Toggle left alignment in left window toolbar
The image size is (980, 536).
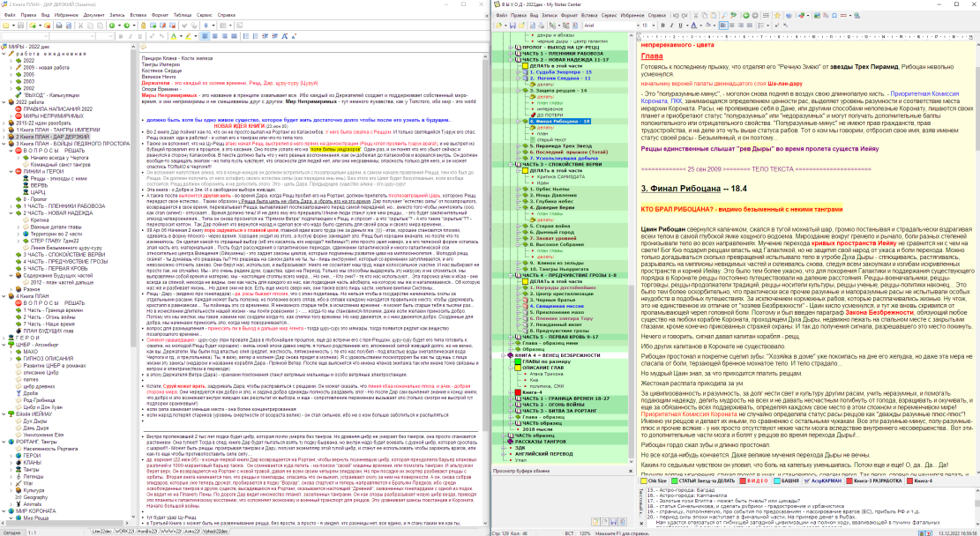click(x=205, y=36)
